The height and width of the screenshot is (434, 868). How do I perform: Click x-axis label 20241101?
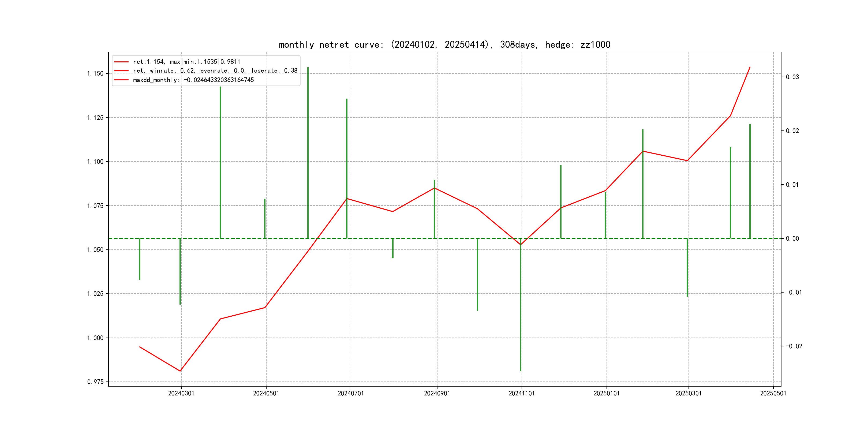click(x=521, y=393)
